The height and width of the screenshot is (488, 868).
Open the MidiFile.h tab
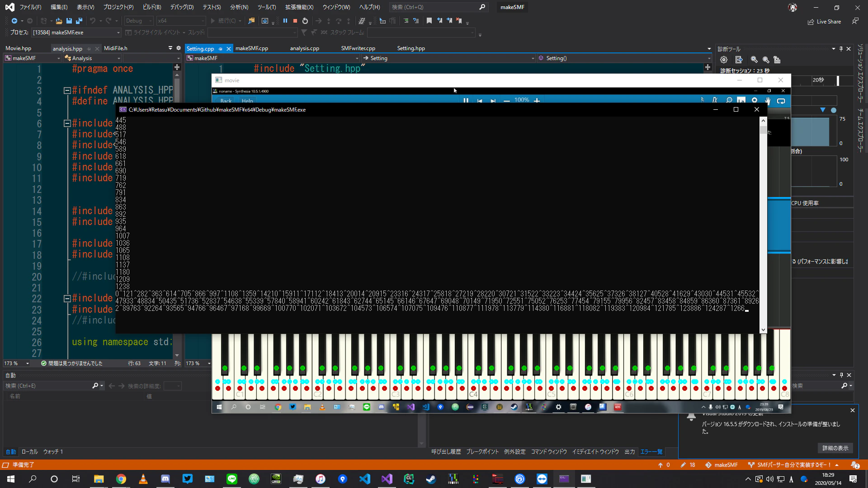coord(116,48)
